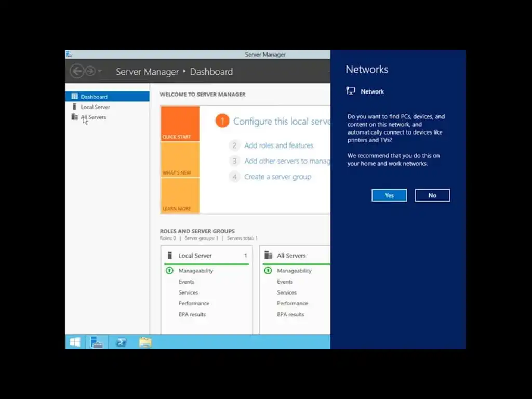Click No in the Networks panel
The image size is (532, 399).
tap(432, 195)
